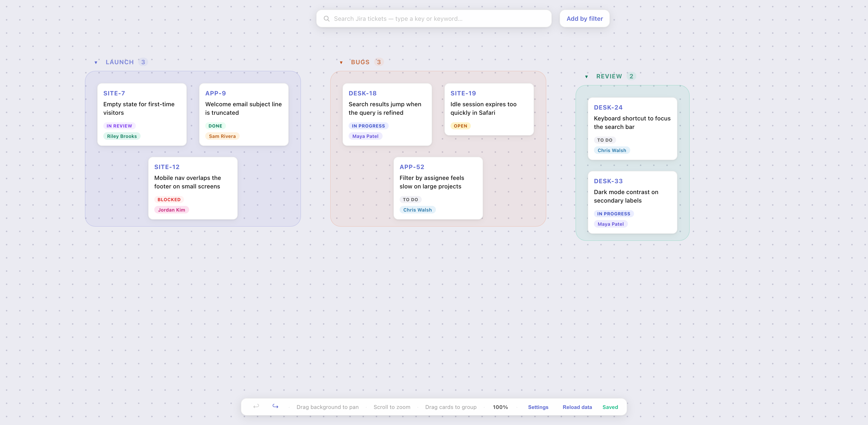
Task: Select 'Mobile nav overlaps the footer' text
Action: tap(188, 182)
